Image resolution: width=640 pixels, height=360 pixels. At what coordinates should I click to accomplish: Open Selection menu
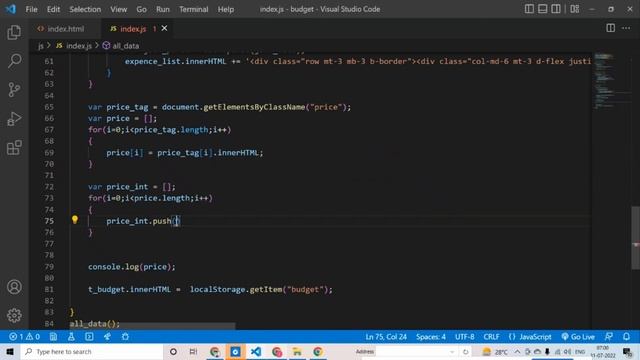pyautogui.click(x=85, y=9)
